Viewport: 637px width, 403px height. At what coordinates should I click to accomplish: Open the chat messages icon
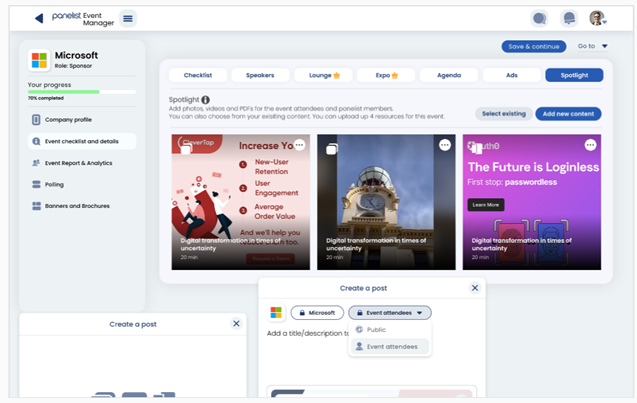(539, 18)
